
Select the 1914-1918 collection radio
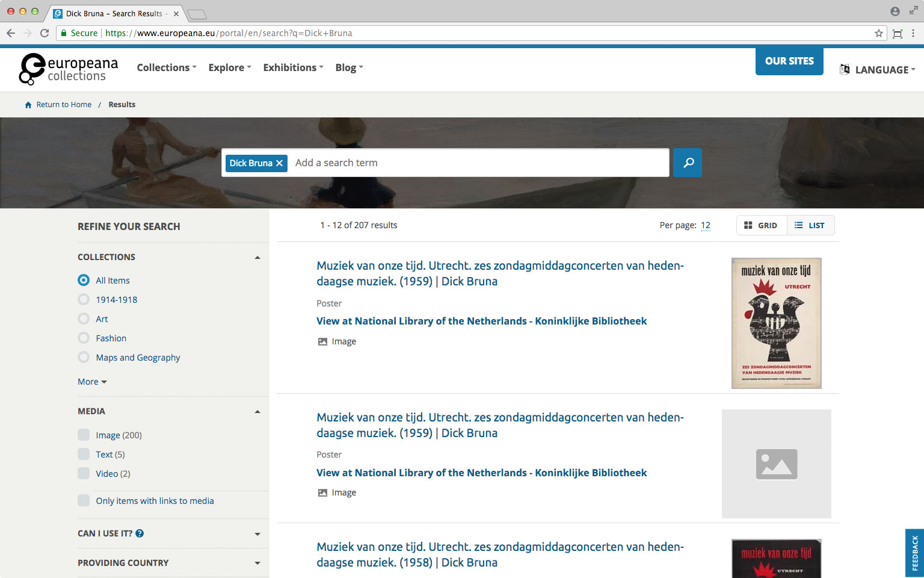point(84,299)
